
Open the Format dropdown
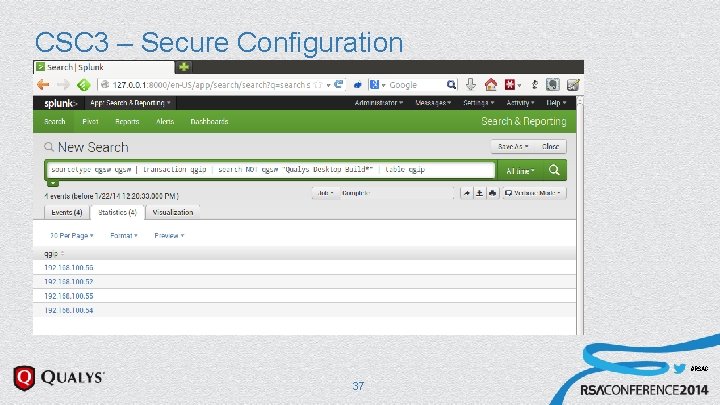pyautogui.click(x=124, y=236)
